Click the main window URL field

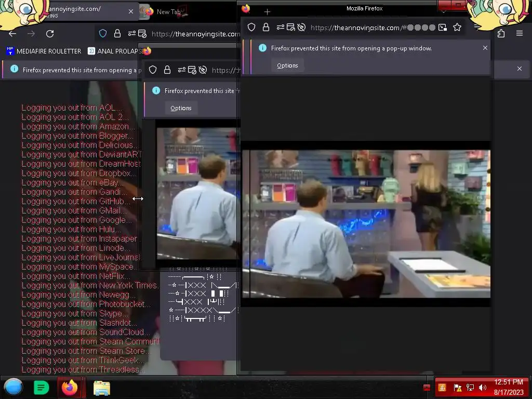coord(195,34)
